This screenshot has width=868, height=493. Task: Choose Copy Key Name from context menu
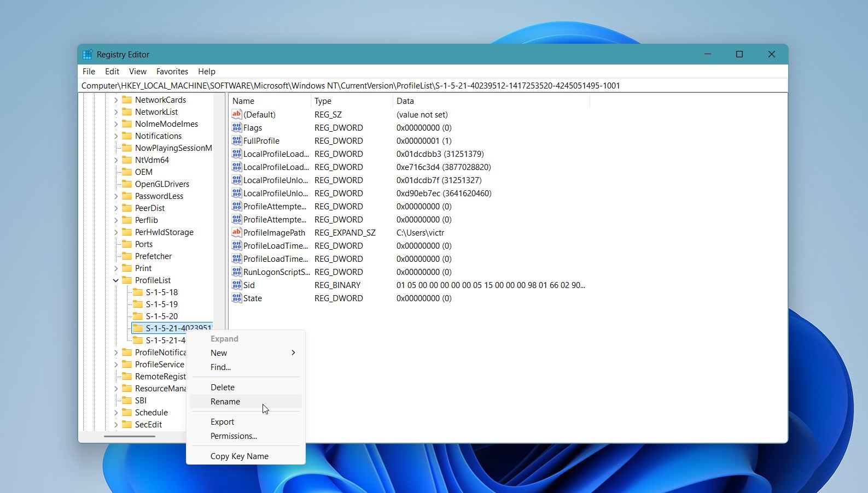(246, 456)
